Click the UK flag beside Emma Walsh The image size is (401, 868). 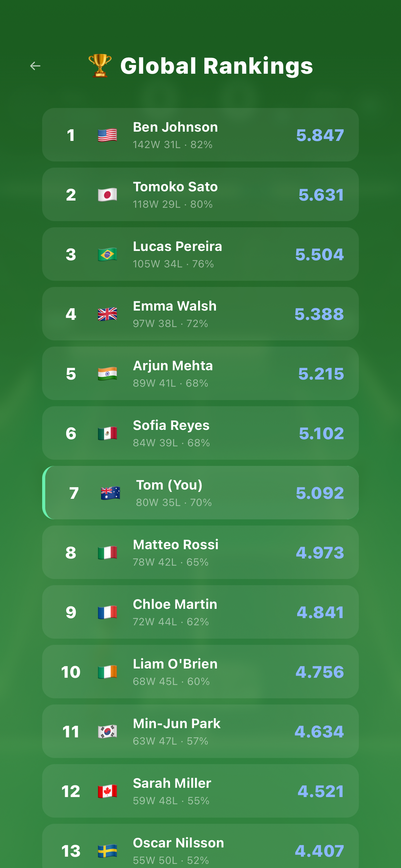[x=107, y=314]
